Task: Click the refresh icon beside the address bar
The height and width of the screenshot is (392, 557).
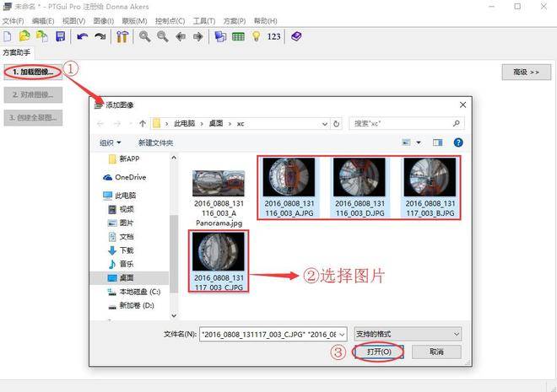Action: point(336,124)
